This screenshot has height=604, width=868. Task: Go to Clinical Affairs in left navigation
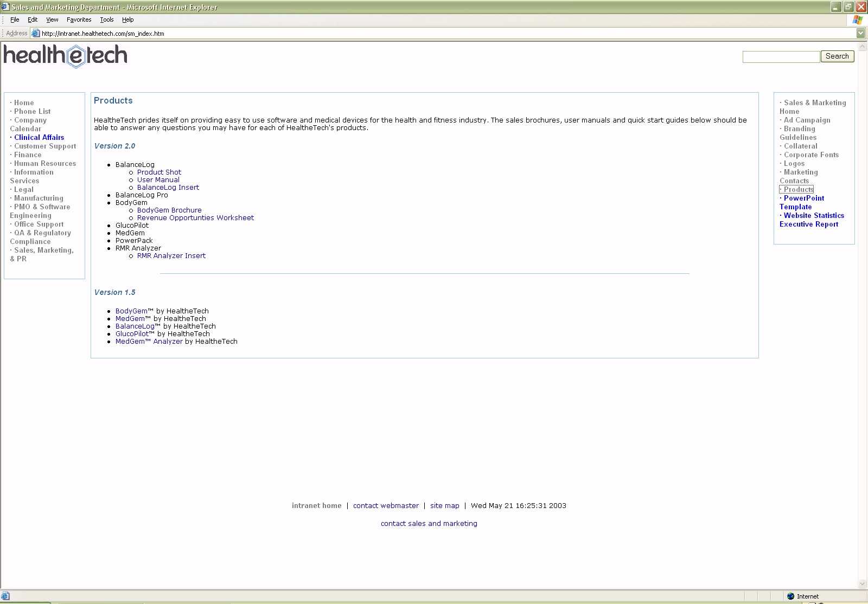(x=39, y=138)
